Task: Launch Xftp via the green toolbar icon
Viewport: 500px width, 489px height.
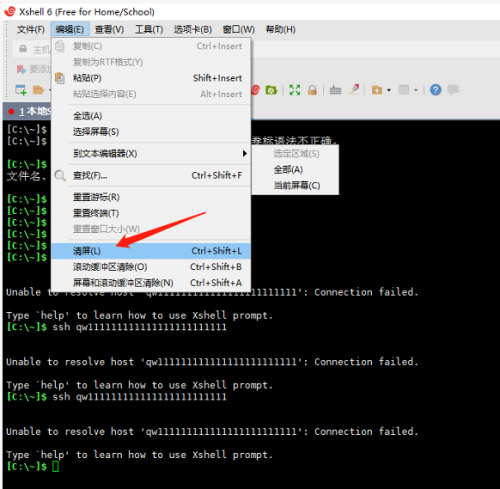Action: tap(271, 90)
